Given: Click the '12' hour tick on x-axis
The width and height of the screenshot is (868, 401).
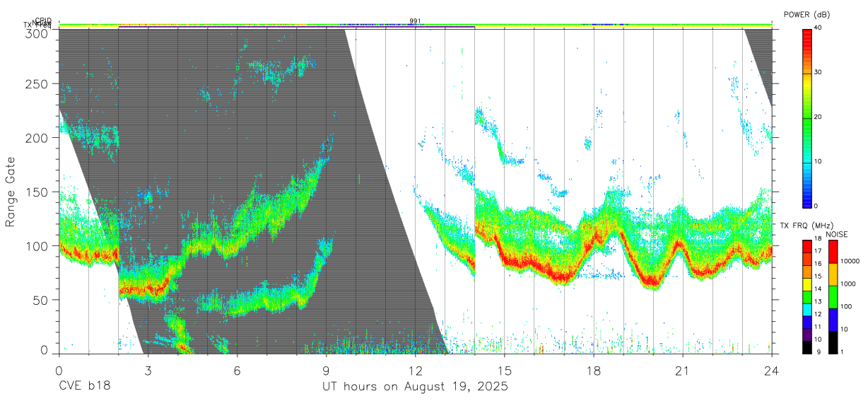Looking at the screenshot, I should (x=416, y=371).
